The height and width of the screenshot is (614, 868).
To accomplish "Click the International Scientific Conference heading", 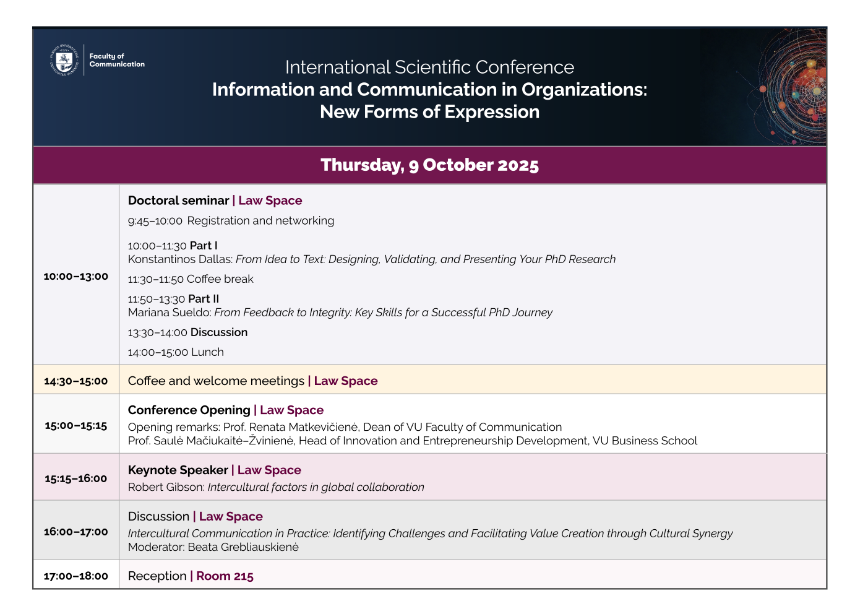I will pyautogui.click(x=429, y=67).
